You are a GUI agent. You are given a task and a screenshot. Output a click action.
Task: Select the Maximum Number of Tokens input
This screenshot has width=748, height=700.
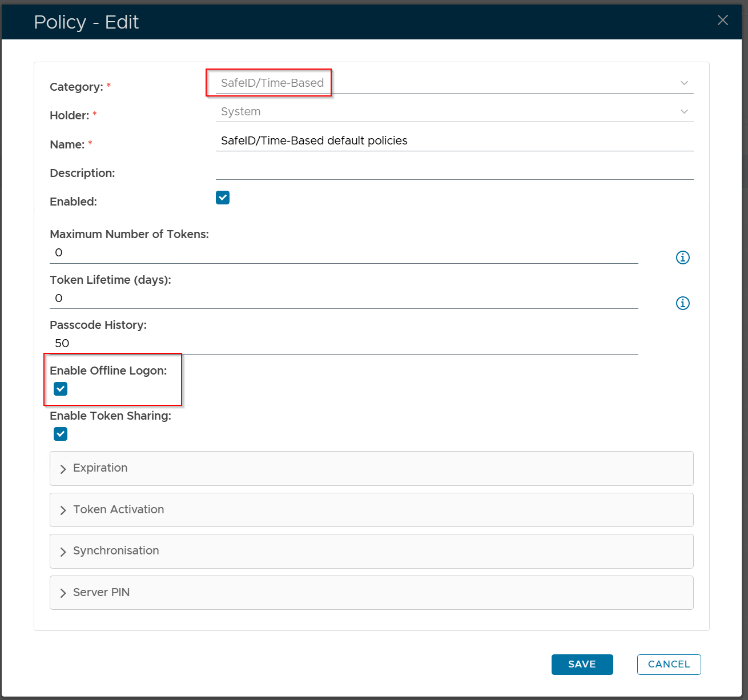coord(343,252)
